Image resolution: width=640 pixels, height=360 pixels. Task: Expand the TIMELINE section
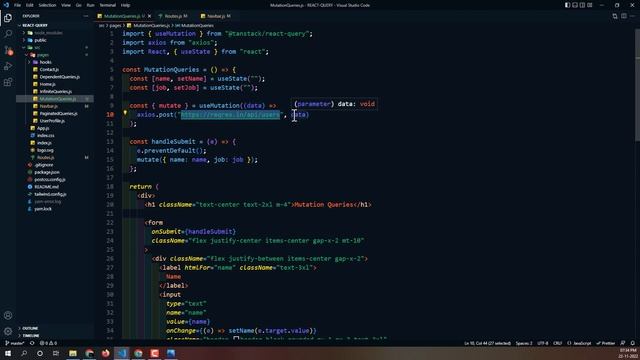point(55,336)
